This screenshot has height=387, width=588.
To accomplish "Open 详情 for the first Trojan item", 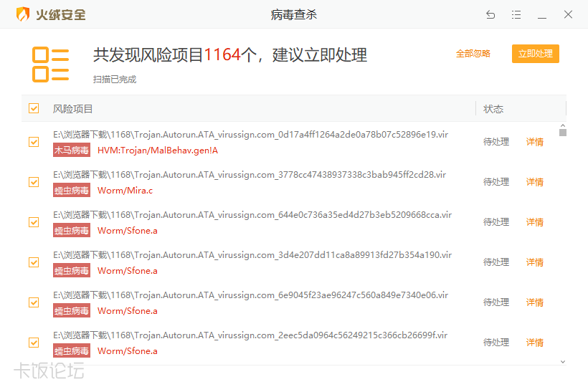I will [535, 142].
